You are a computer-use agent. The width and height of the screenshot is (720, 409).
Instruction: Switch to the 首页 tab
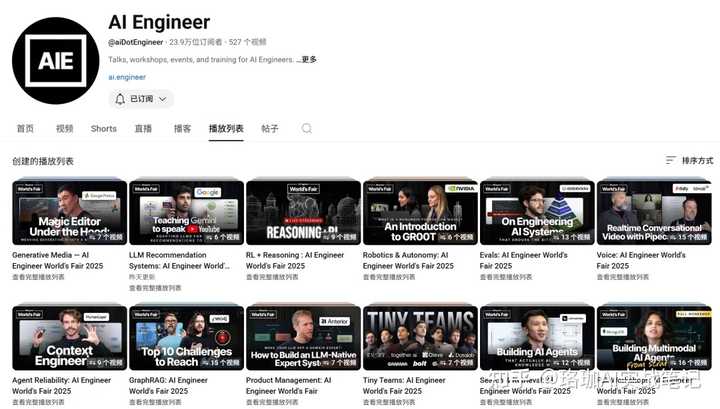tap(25, 129)
